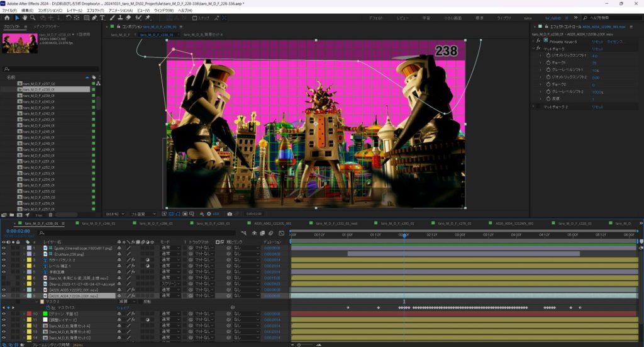This screenshot has height=347, width=644.
Task: Select the Home icon in toolbar
Action: [x=7, y=18]
